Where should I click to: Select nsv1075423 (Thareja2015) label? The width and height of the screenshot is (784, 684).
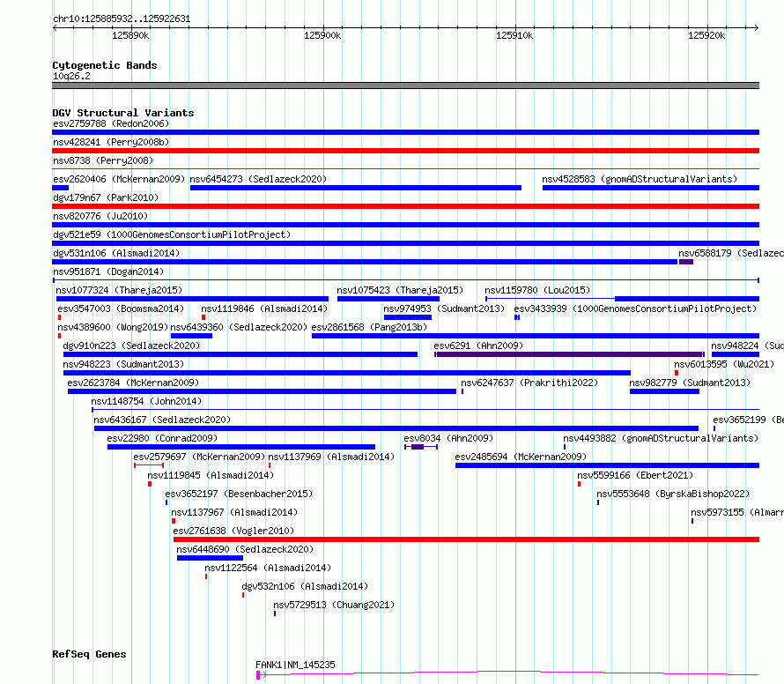pos(400,290)
